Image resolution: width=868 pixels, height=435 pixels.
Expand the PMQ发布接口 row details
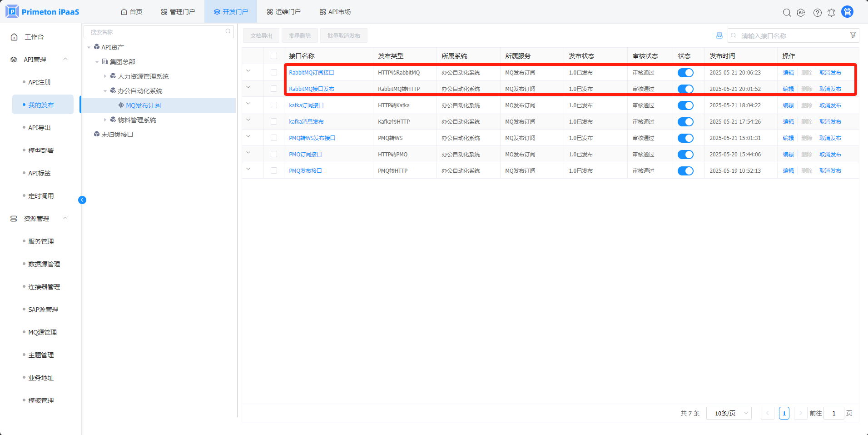(x=248, y=169)
